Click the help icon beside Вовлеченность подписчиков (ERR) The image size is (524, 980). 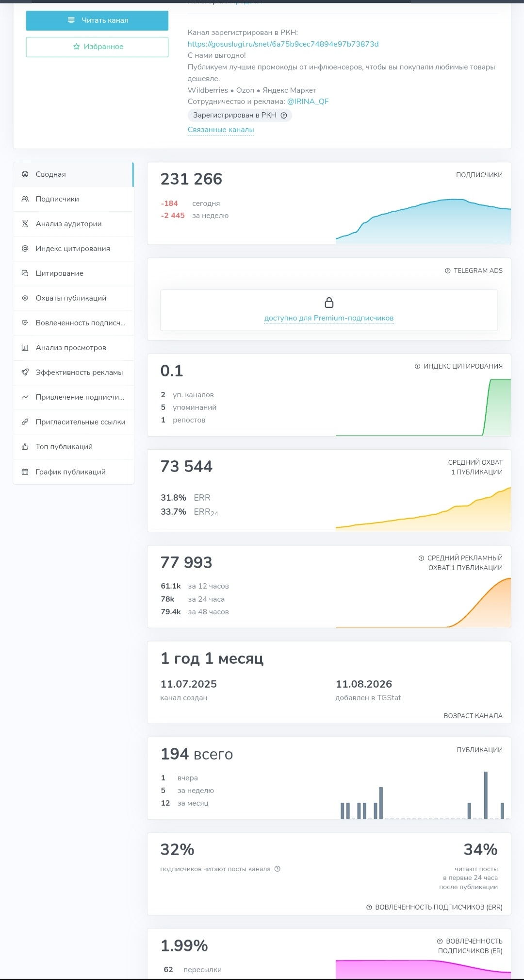[369, 907]
